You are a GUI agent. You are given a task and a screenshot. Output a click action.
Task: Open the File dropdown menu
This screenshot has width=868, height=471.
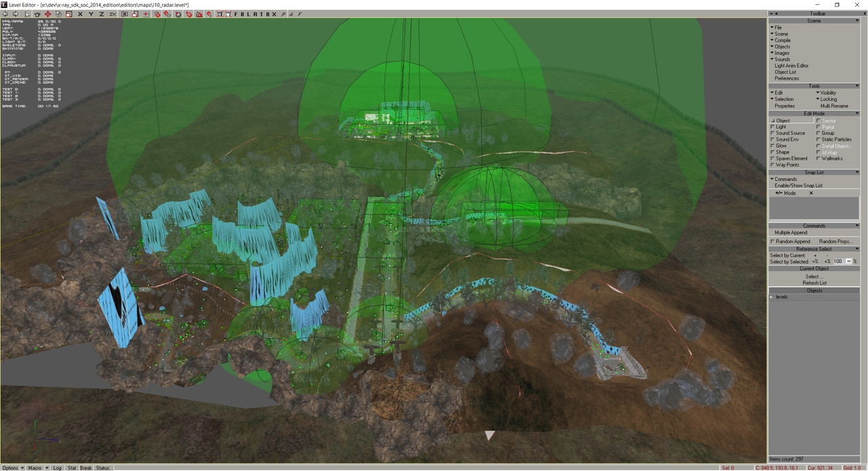776,27
